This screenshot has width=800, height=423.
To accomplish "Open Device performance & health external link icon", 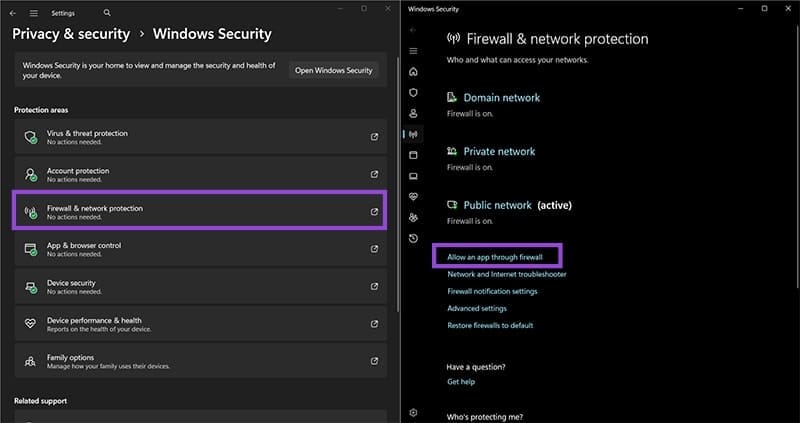I will coord(374,324).
